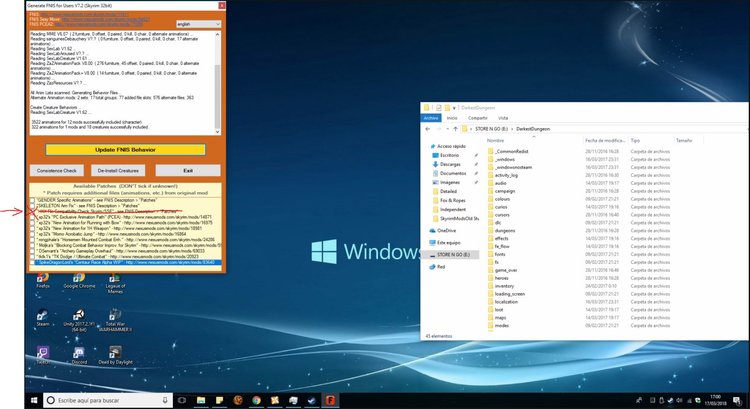Screen dimensions: 750x409
Task: Open Unity 2017 desktop shortcut
Action: 79,320
